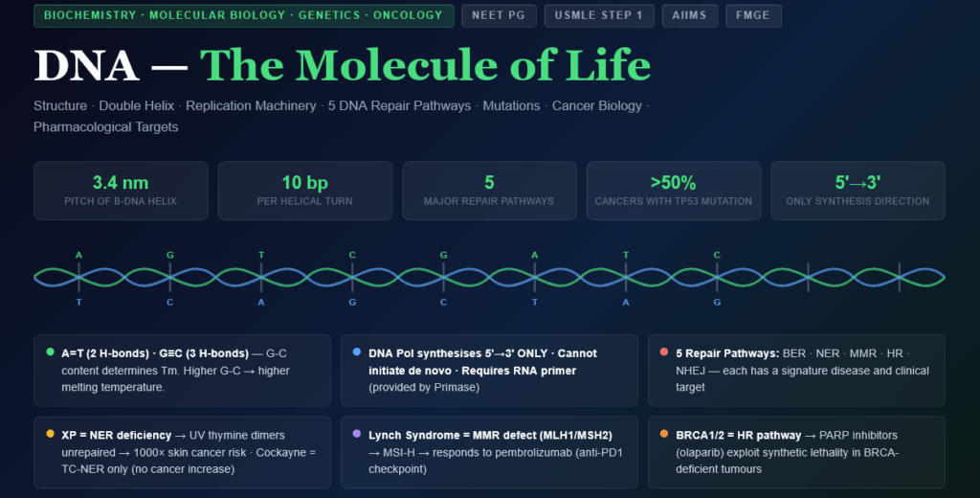Open the FMGE exam tag
Viewport: 980px width, 498px height.
[753, 15]
